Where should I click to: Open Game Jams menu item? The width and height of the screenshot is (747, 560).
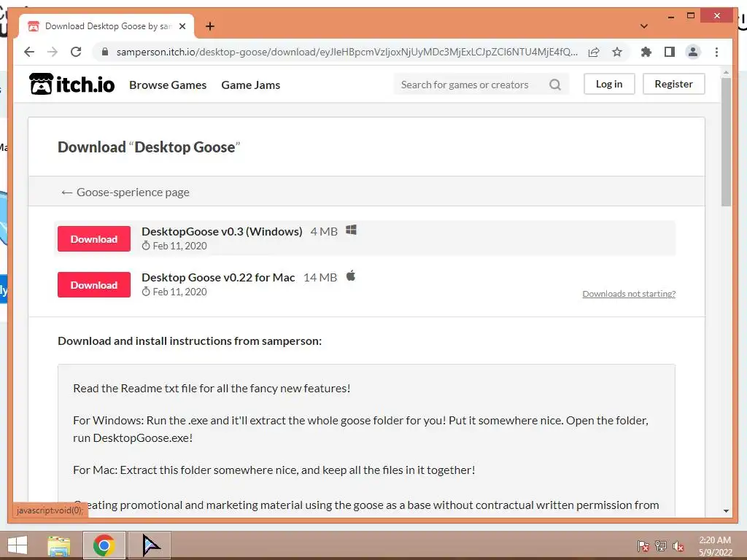click(251, 85)
